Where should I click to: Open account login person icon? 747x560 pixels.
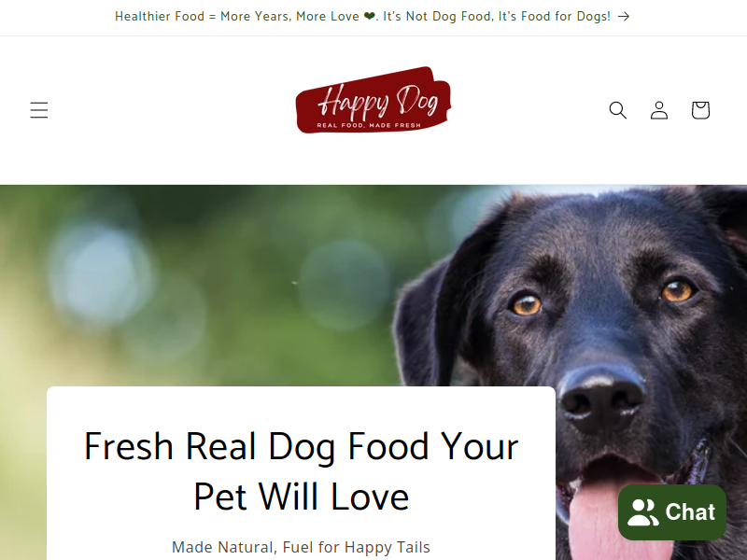tap(659, 110)
